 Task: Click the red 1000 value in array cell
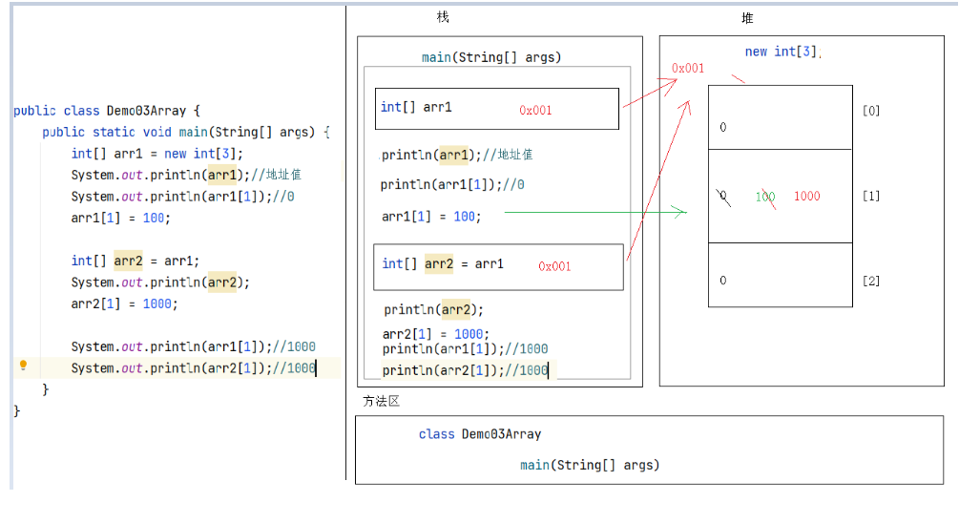click(x=806, y=196)
